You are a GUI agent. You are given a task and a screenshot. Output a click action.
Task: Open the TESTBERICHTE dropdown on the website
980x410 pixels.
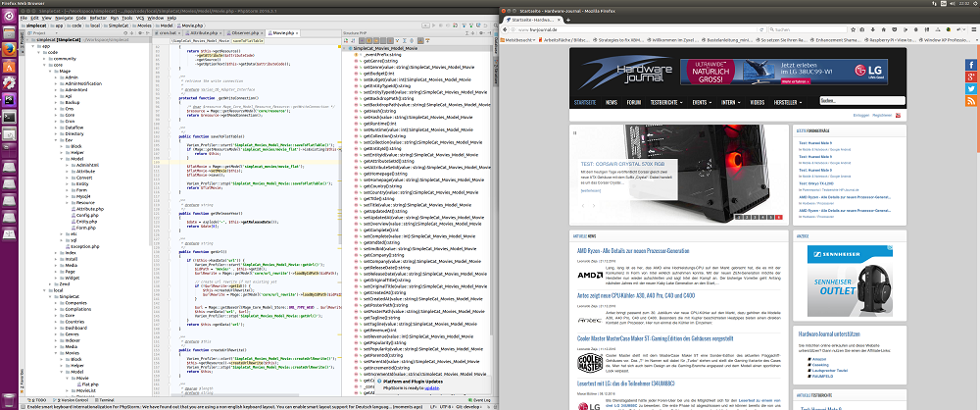tap(666, 101)
